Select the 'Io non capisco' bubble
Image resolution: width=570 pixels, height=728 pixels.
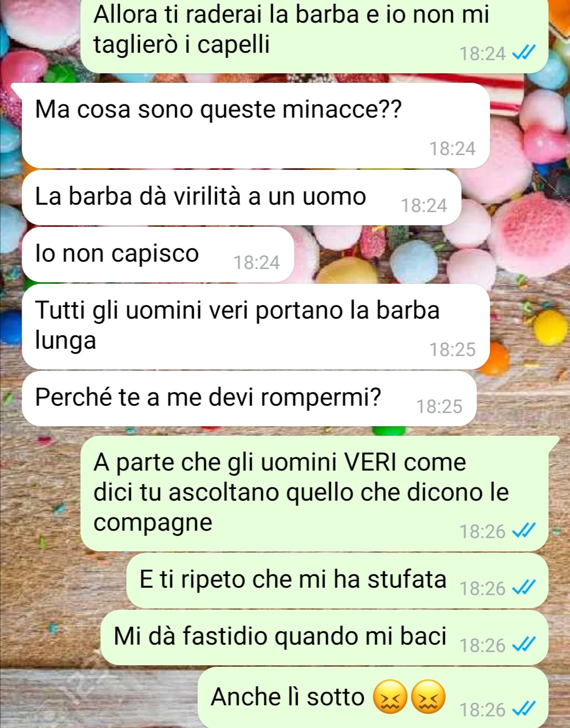tap(158, 254)
